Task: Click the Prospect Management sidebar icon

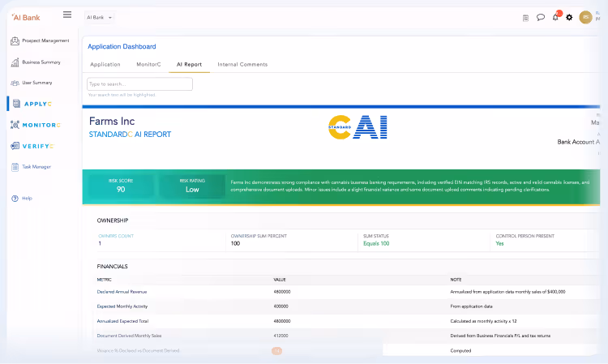Action: (15, 41)
